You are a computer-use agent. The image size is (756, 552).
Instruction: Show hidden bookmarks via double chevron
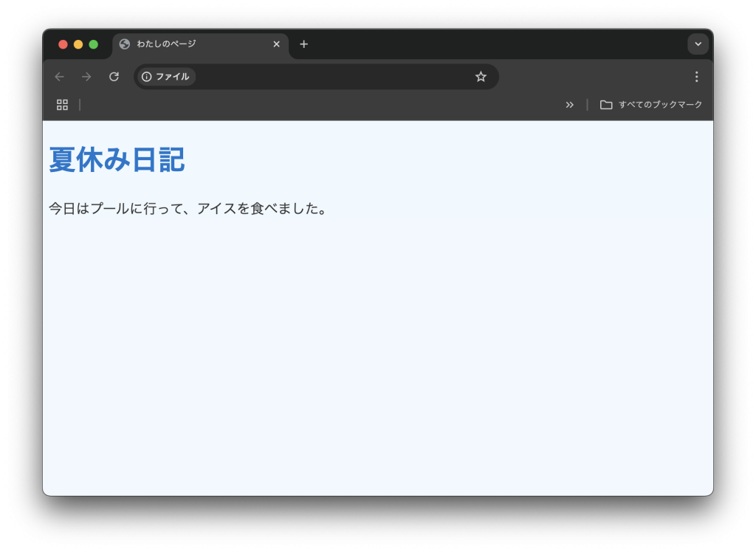click(x=569, y=105)
